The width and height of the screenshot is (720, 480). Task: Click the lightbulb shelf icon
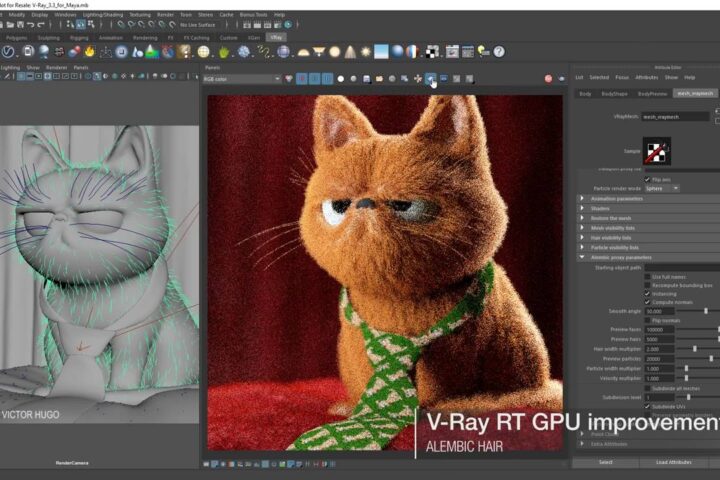pos(483,52)
